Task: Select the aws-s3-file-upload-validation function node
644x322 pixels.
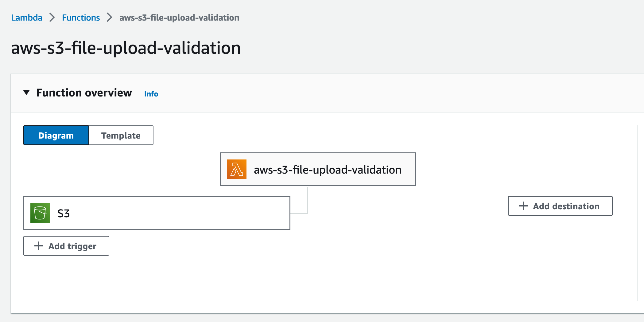Action: (x=318, y=169)
